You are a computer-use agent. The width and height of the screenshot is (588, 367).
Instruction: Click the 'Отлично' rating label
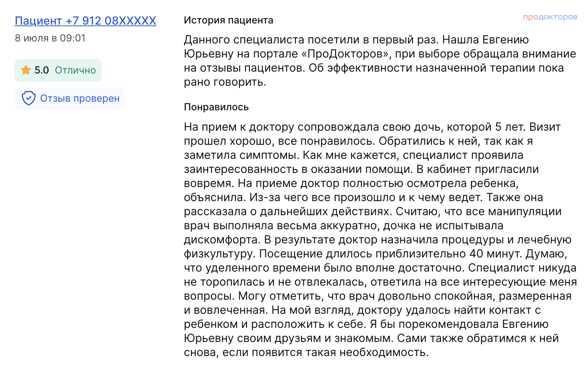pos(75,70)
